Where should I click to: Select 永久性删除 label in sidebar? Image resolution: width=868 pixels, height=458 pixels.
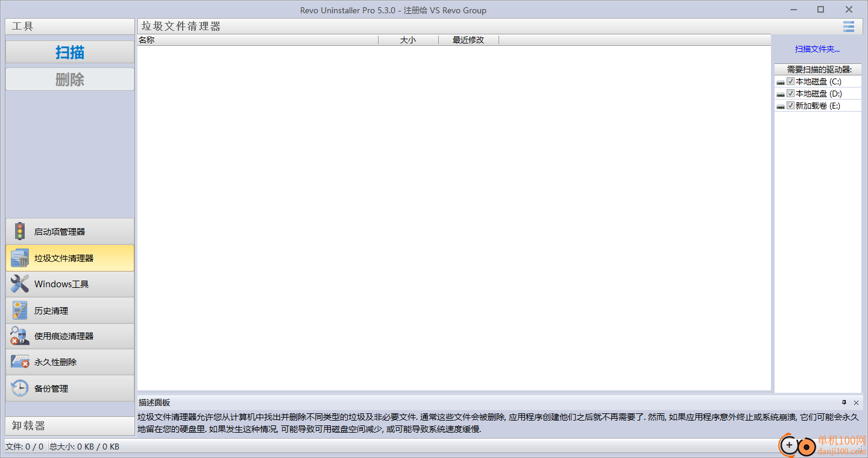pos(55,362)
